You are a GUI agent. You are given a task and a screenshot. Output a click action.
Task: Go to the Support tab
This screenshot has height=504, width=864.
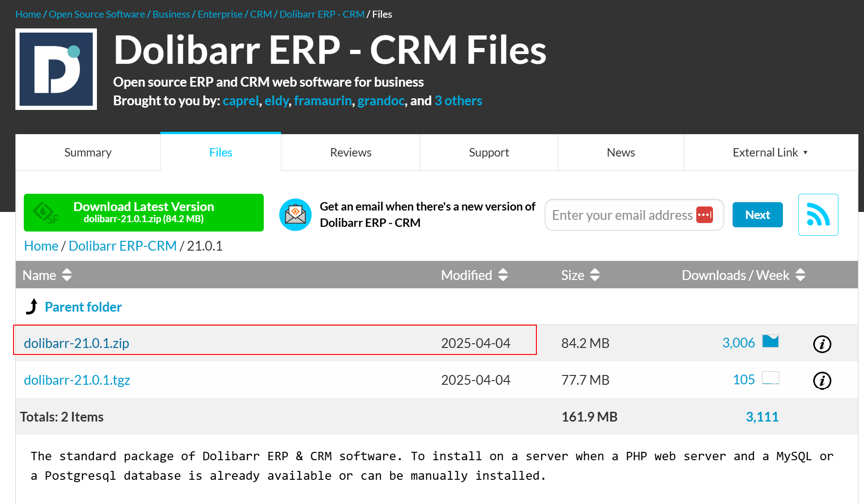(489, 152)
